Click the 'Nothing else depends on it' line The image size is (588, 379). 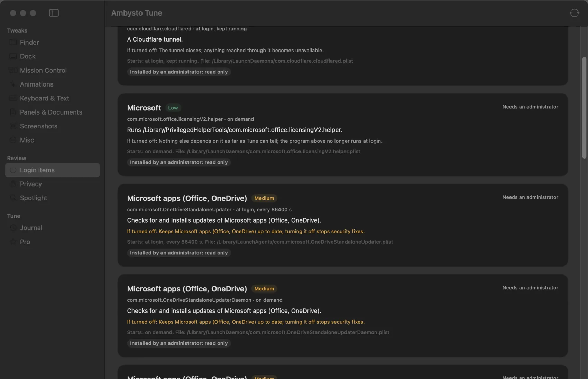(255, 141)
